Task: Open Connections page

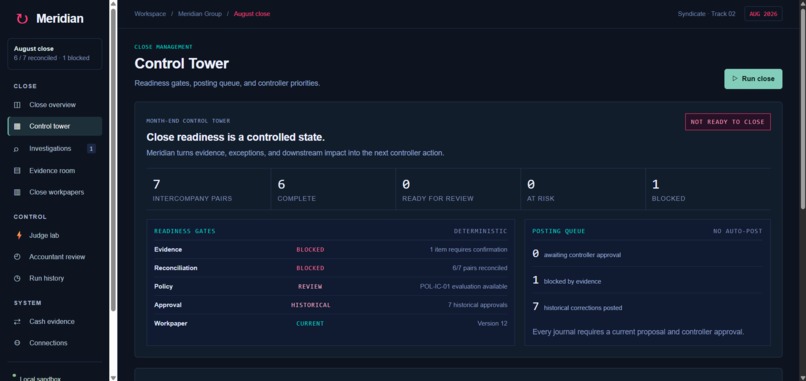Action: (x=54, y=343)
